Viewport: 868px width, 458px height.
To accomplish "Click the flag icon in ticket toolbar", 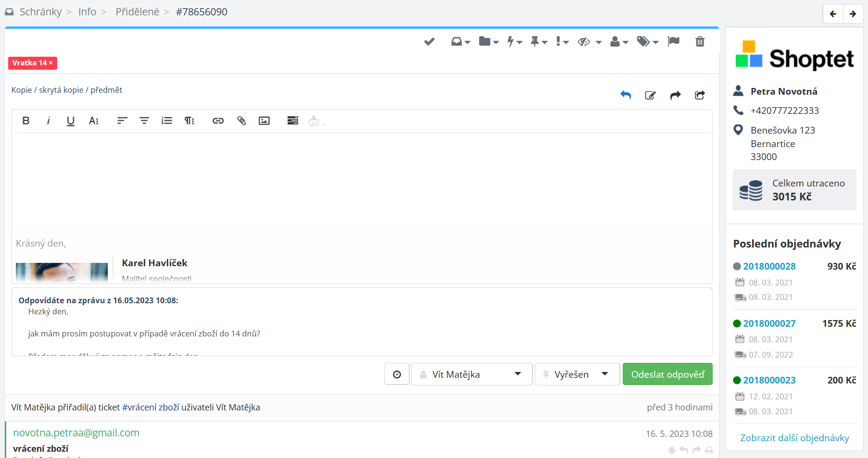I will click(674, 42).
